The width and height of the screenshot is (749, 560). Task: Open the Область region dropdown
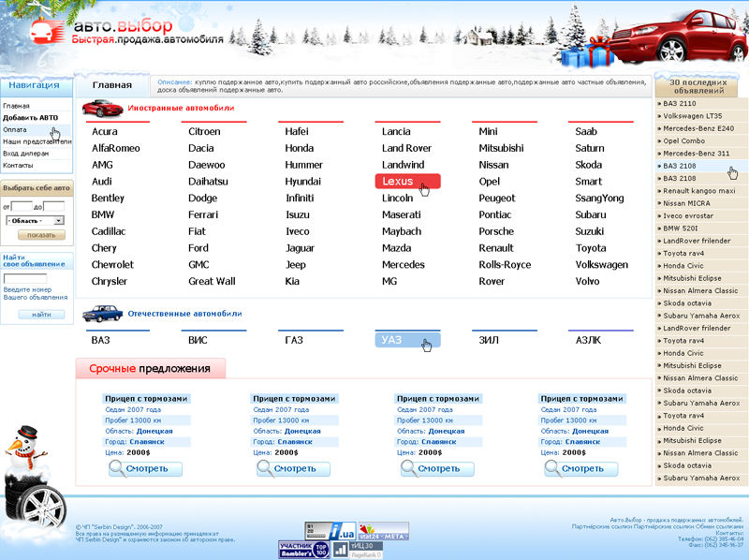(36, 220)
